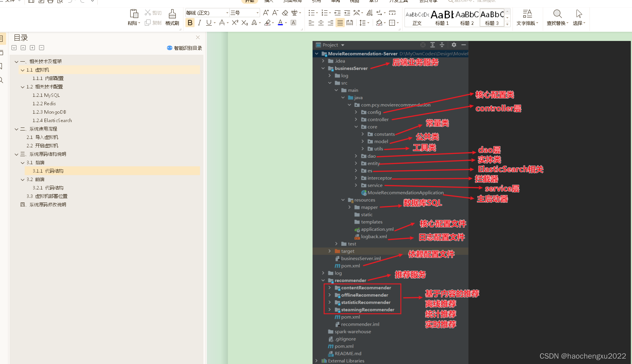Apply the 正文 body style
Screen dimensions: 632x364
[x=417, y=18]
